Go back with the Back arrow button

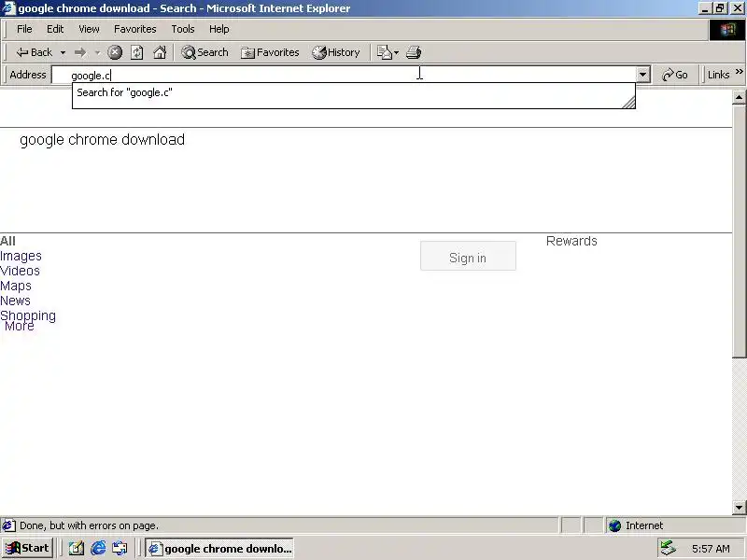pyautogui.click(x=34, y=52)
